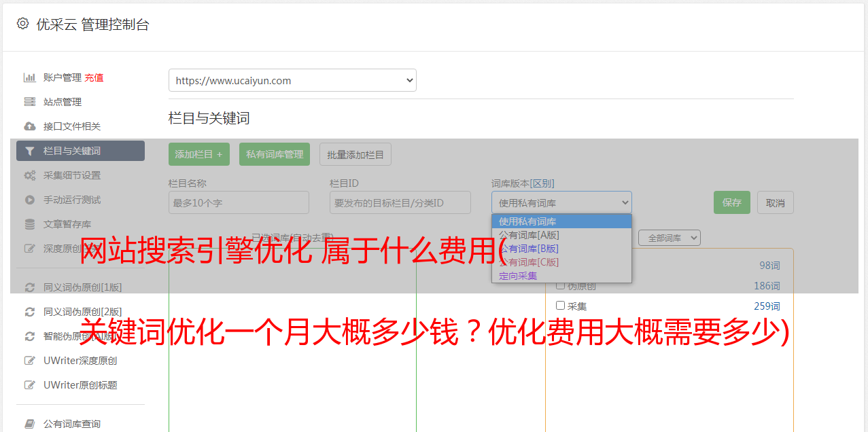Click the 充值 recharge link
This screenshot has height=432, width=868.
click(x=94, y=77)
